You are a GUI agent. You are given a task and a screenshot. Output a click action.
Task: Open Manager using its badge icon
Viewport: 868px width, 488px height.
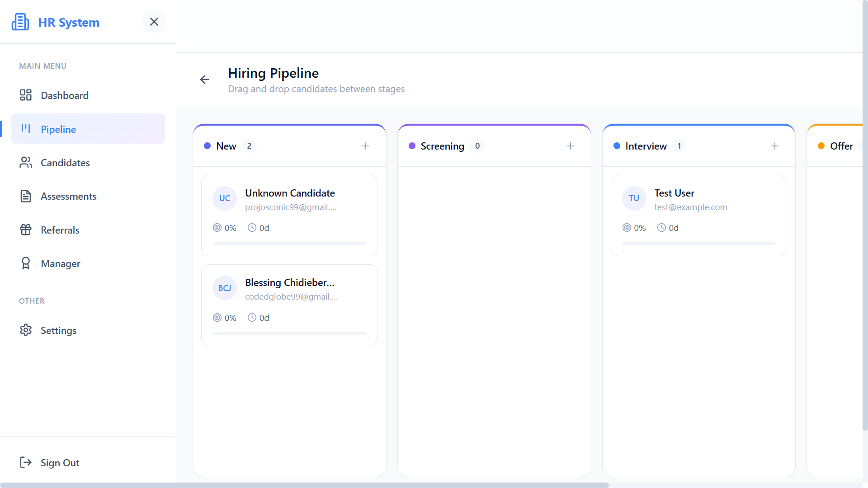point(25,263)
